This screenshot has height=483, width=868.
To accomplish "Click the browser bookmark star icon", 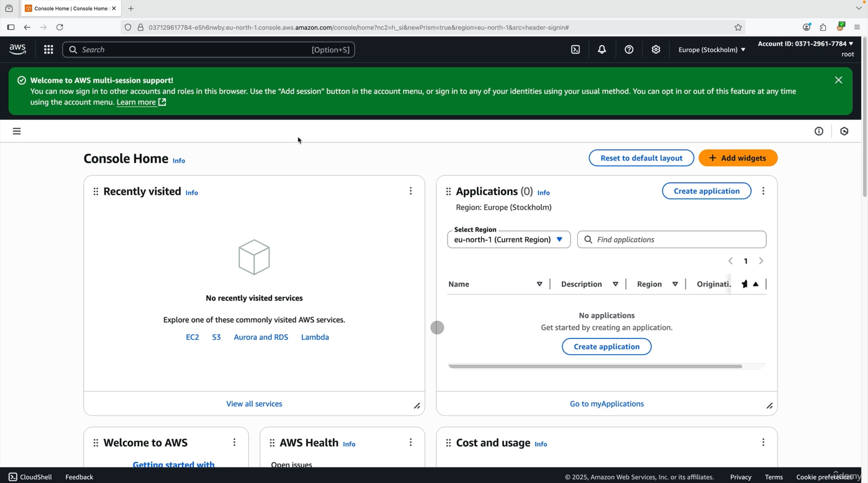I will point(738,27).
